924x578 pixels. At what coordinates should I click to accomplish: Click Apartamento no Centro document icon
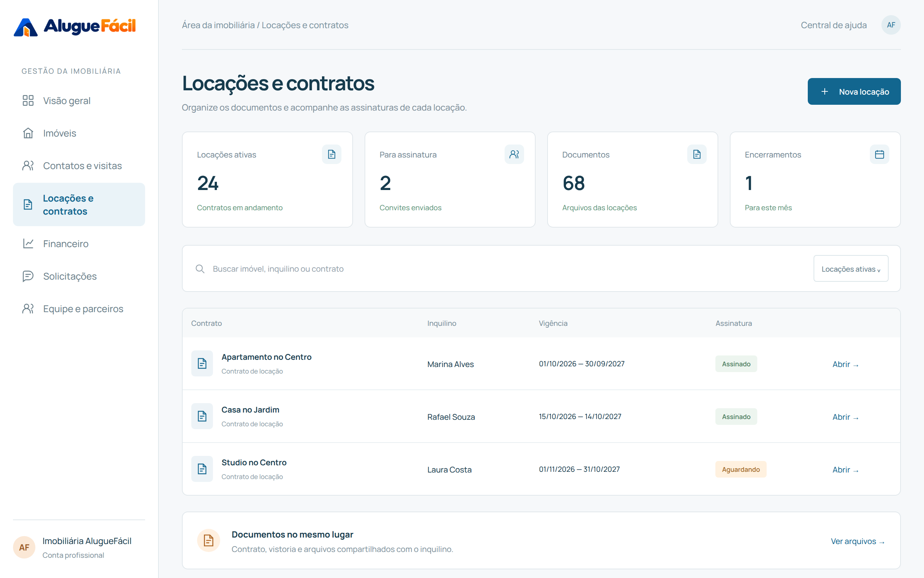point(202,363)
